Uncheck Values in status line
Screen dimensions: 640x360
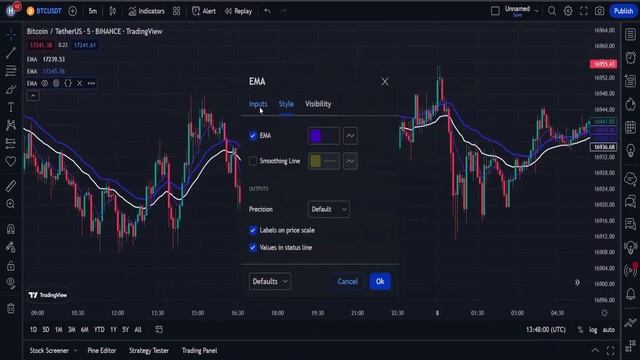click(253, 247)
